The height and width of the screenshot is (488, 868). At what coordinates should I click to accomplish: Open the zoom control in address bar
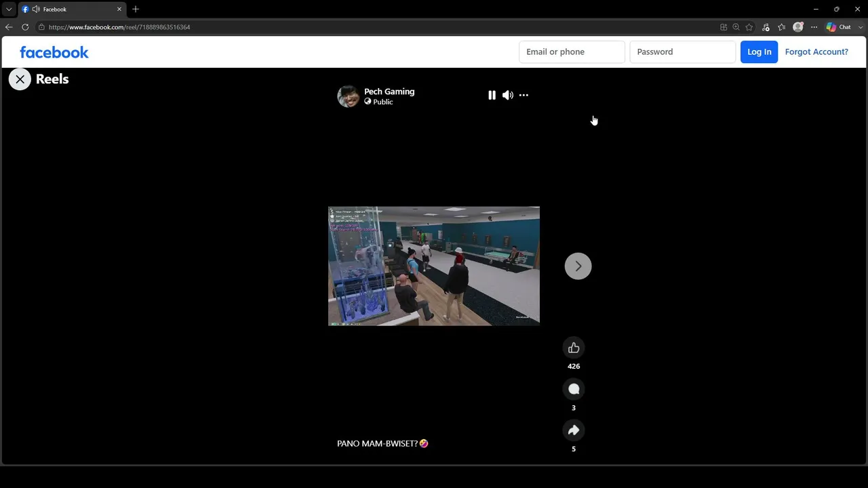736,27
